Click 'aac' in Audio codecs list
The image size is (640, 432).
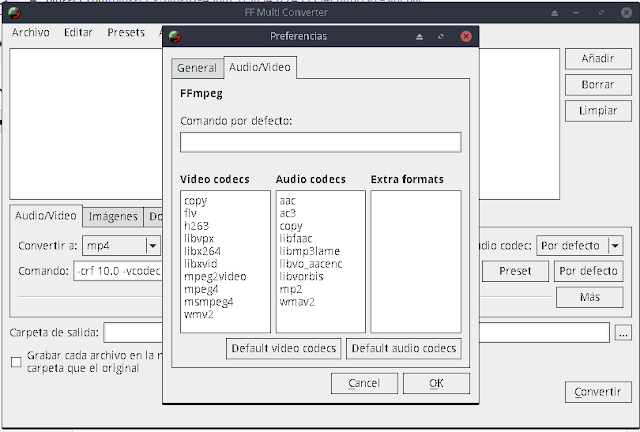point(287,201)
